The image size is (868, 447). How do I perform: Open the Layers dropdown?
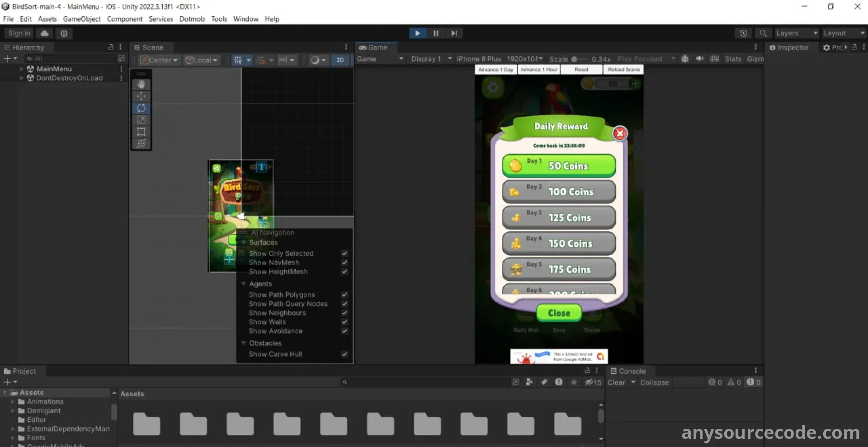pyautogui.click(x=797, y=33)
